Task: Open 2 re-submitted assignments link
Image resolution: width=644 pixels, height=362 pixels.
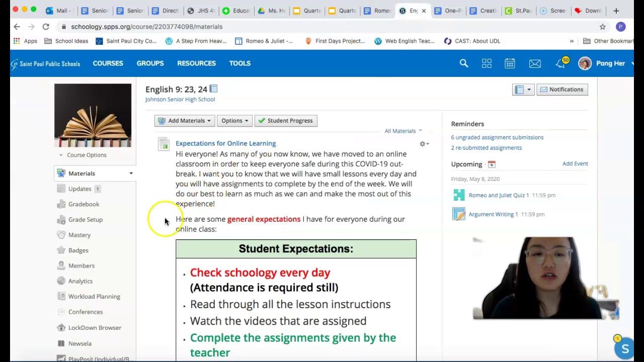Action: [x=486, y=148]
